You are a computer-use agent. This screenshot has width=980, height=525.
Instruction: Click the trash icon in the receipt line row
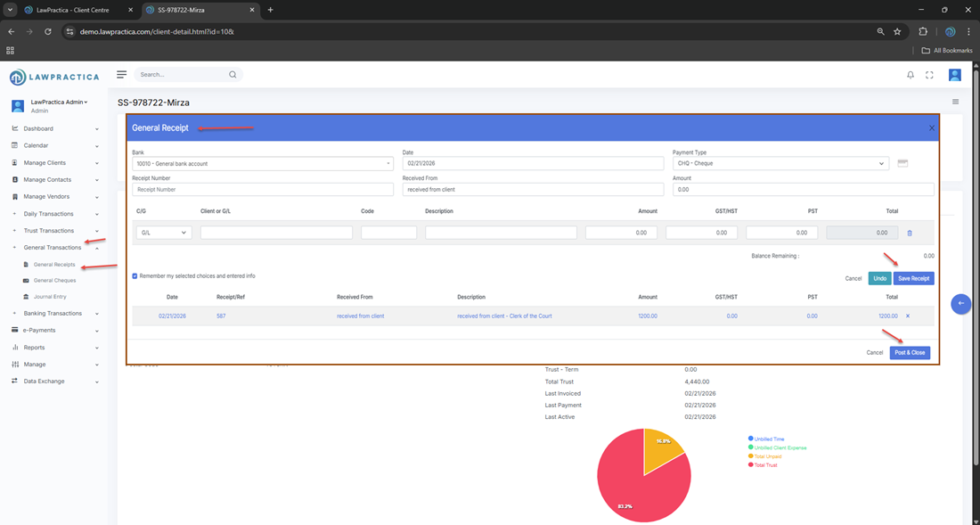(910, 233)
